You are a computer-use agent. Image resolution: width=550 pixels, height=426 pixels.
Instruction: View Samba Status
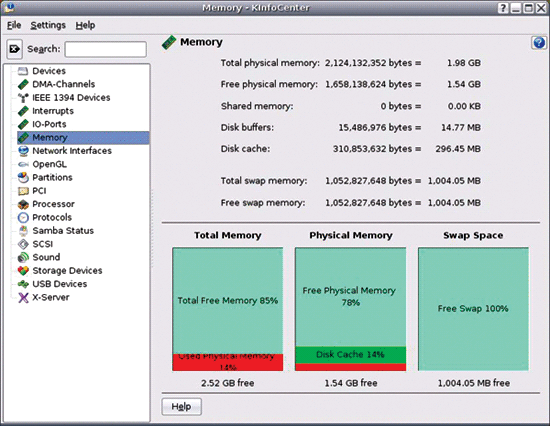point(63,231)
